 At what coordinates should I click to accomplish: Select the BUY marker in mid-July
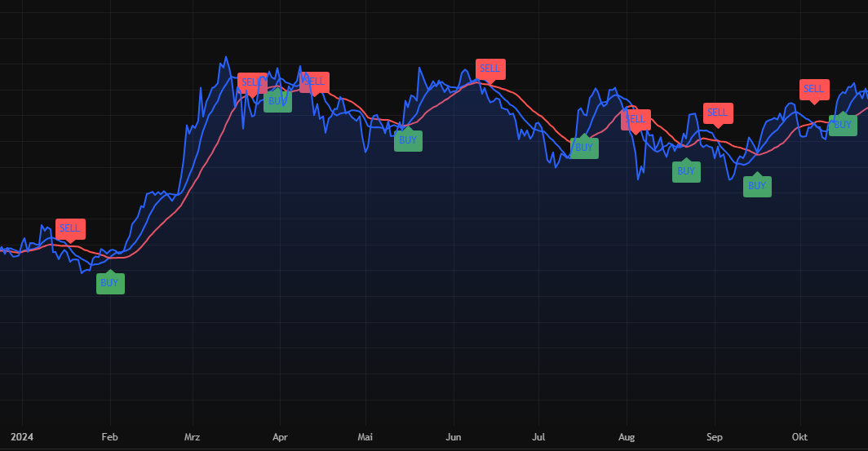point(584,148)
